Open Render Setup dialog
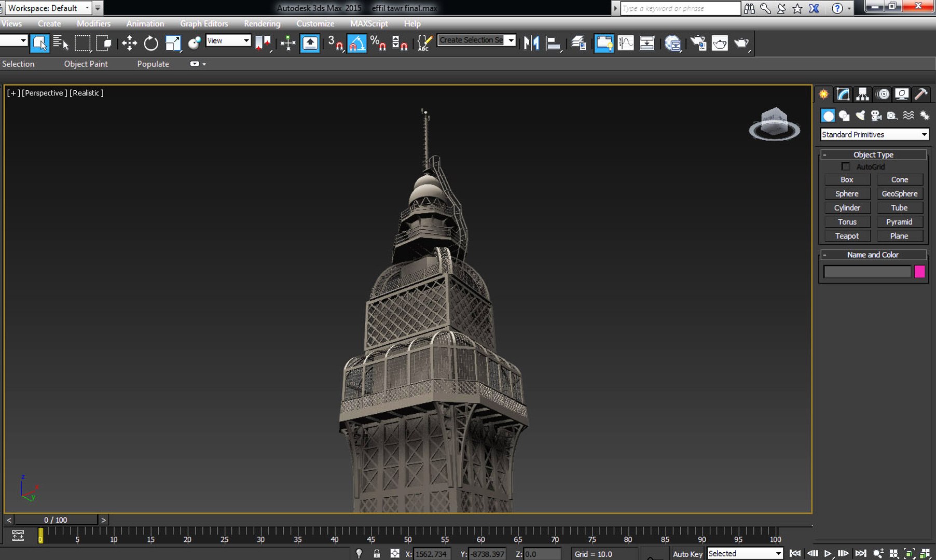The width and height of the screenshot is (936, 560). tap(698, 43)
